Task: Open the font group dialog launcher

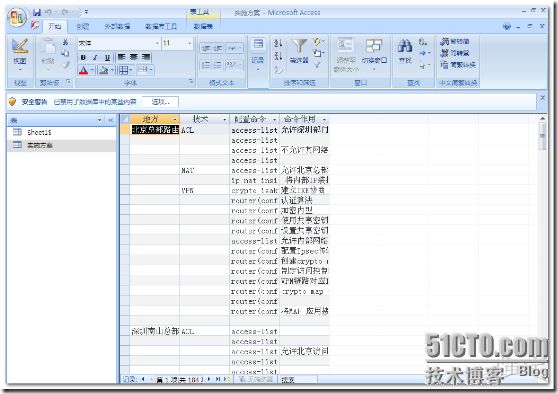Action: [191, 82]
